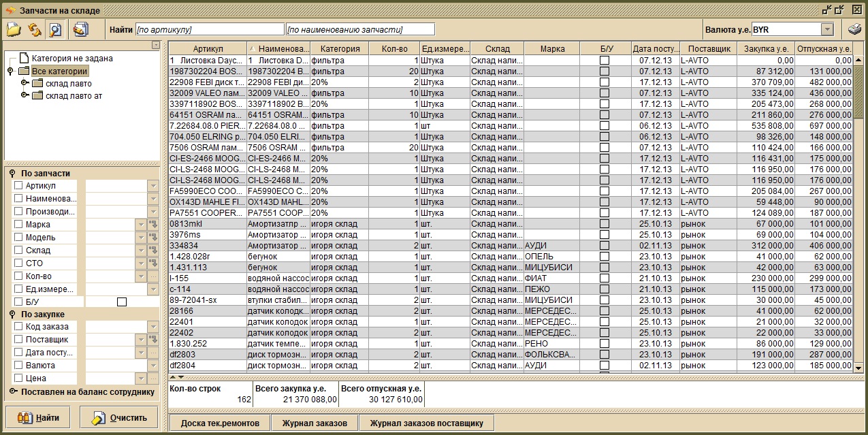The image size is (868, 435).
Task: Enable the Наименование filter checkbox
Action: click(x=19, y=199)
